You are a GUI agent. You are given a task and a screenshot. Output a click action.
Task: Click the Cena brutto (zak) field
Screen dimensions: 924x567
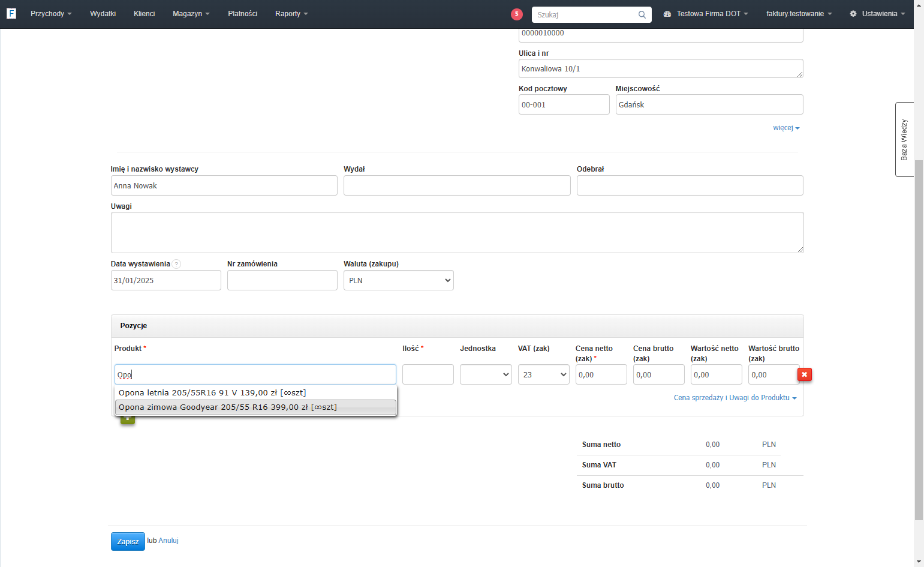pyautogui.click(x=659, y=374)
